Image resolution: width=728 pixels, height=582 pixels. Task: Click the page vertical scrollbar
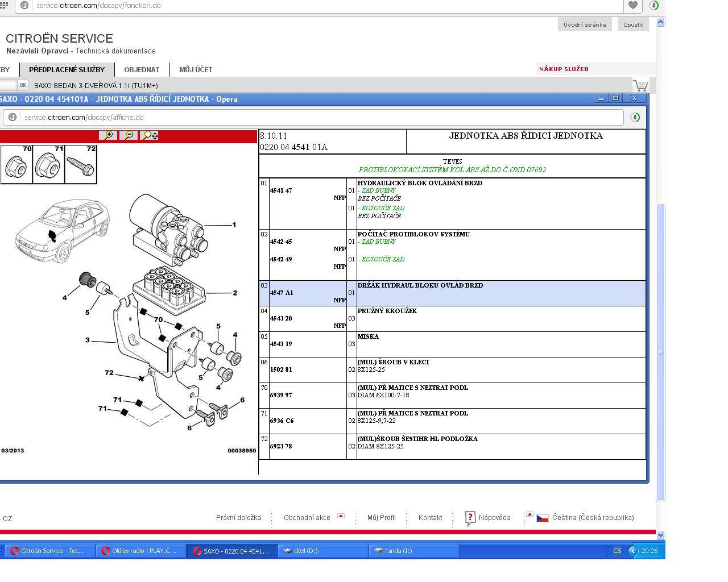click(x=660, y=352)
